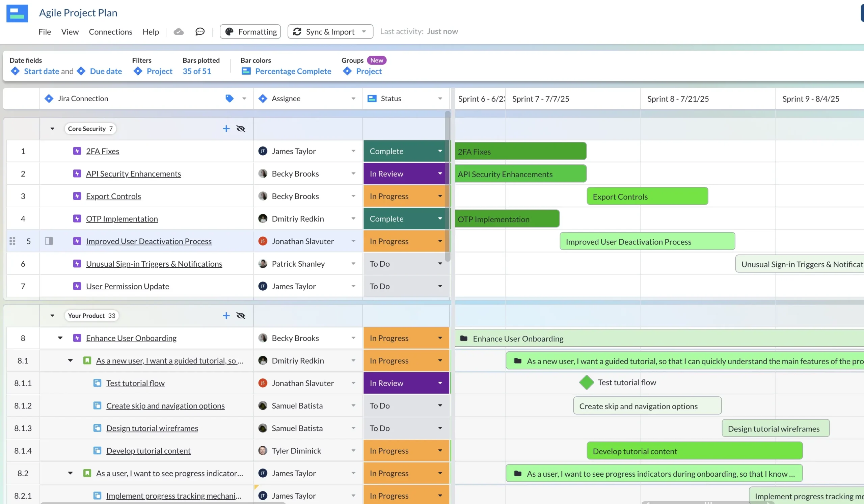864x504 pixels.
Task: Open the Connections menu
Action: (110, 31)
